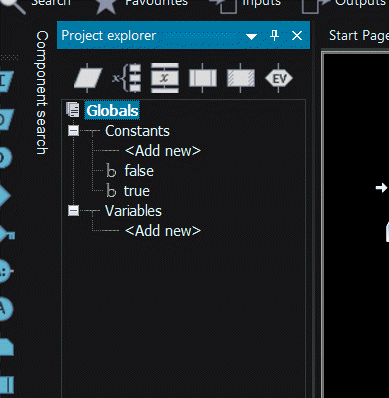The image size is (389, 398).
Task: Select the highlighted x component macros icon
Action: coord(165,78)
